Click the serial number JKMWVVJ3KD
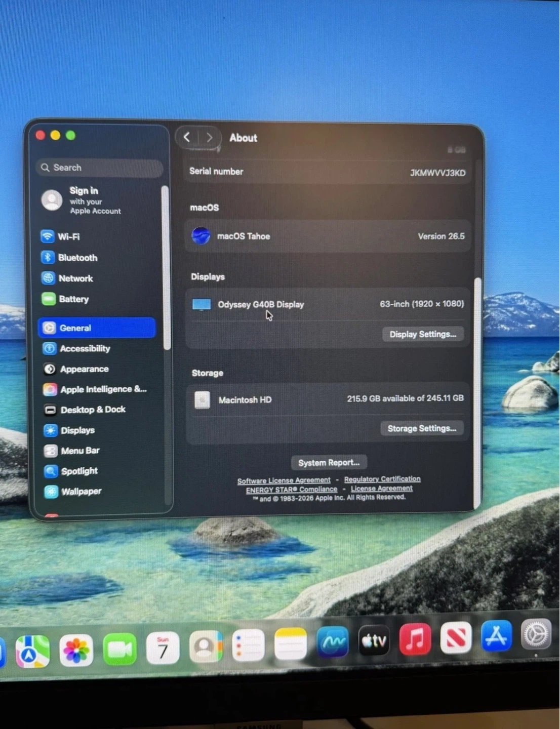 coord(437,173)
